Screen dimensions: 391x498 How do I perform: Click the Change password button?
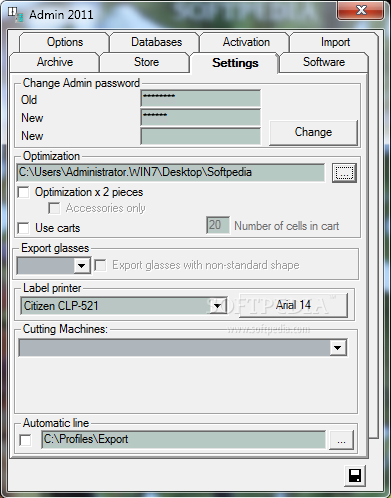pyautogui.click(x=313, y=132)
